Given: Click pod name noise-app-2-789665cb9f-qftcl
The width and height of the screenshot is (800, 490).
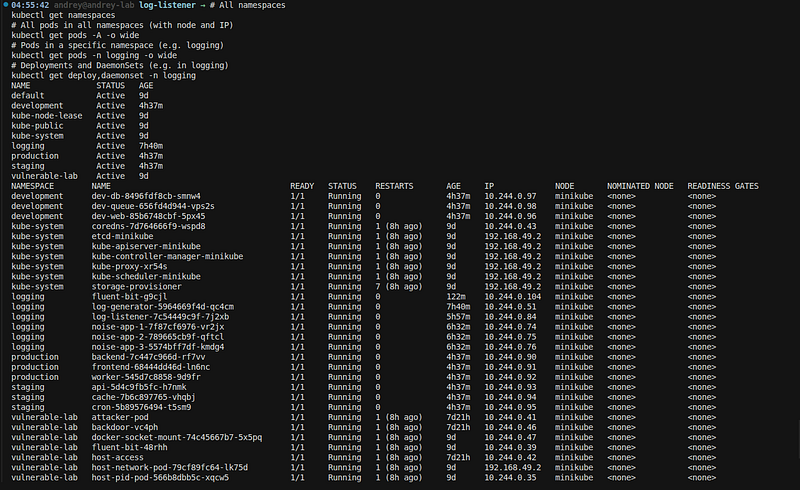Looking at the screenshot, I should click(158, 337).
